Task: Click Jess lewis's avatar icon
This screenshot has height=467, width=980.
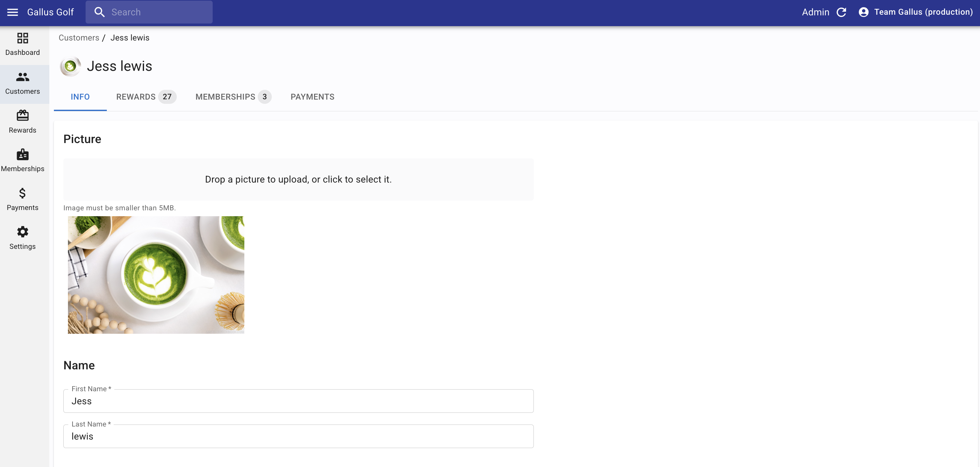Action: click(x=70, y=67)
